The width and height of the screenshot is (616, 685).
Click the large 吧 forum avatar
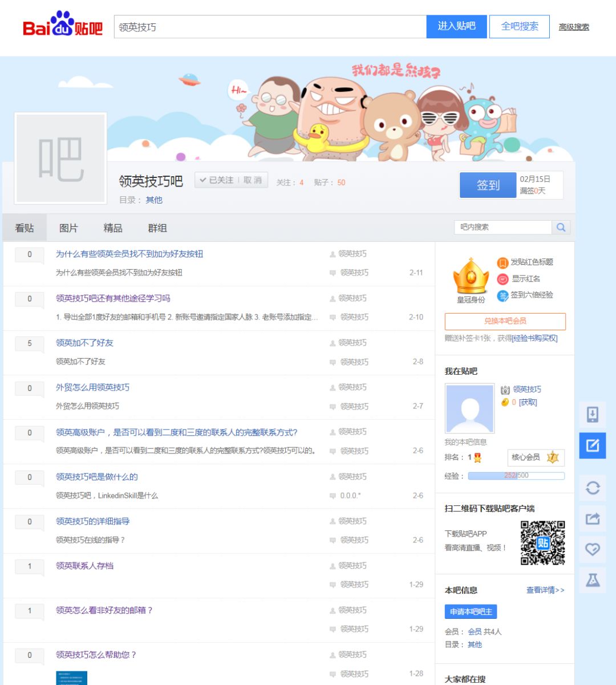[60, 158]
